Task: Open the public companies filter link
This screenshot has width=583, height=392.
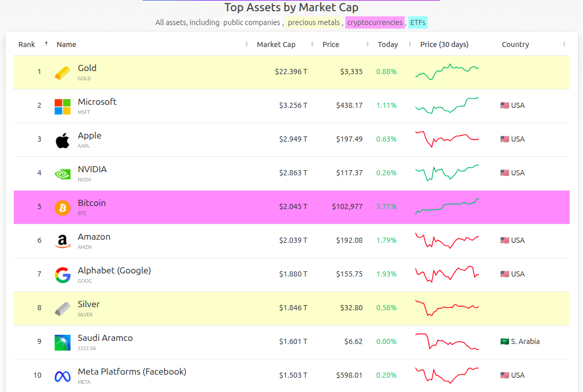Action: (252, 22)
